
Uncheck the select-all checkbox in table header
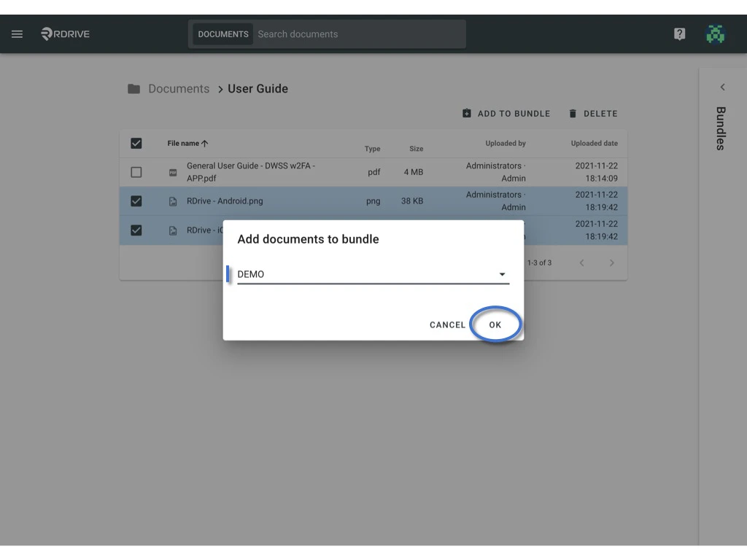click(136, 143)
